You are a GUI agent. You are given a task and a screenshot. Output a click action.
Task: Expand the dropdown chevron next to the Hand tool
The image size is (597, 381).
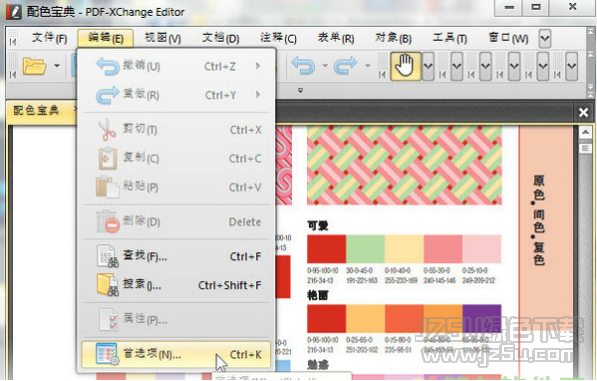click(x=428, y=66)
